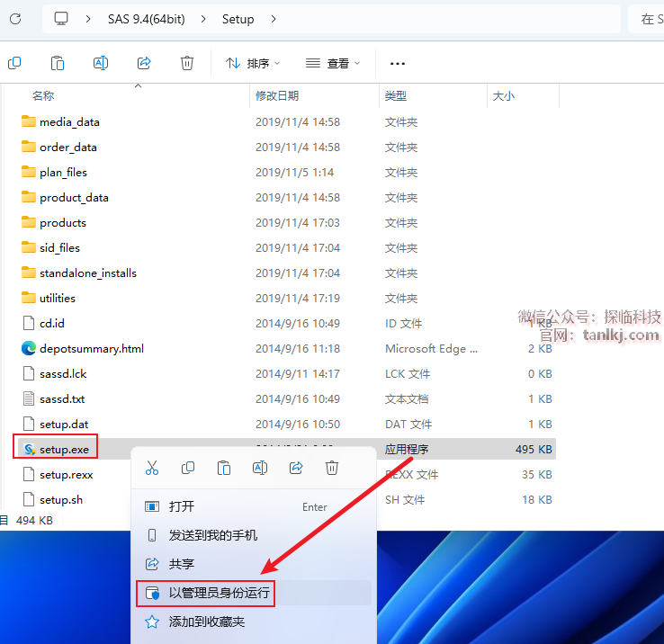The image size is (664, 644).
Task: Click the 文本文档 type cell
Action: (x=407, y=398)
